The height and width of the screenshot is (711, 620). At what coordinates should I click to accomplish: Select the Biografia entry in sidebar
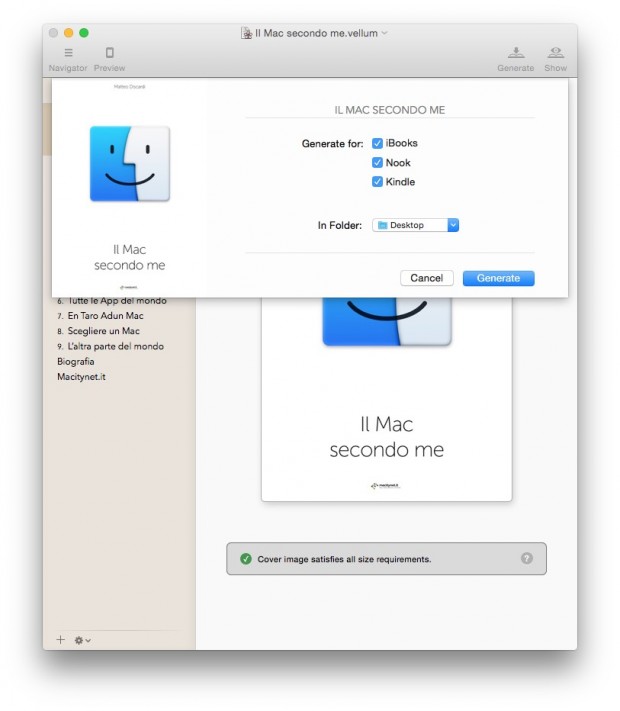click(76, 361)
